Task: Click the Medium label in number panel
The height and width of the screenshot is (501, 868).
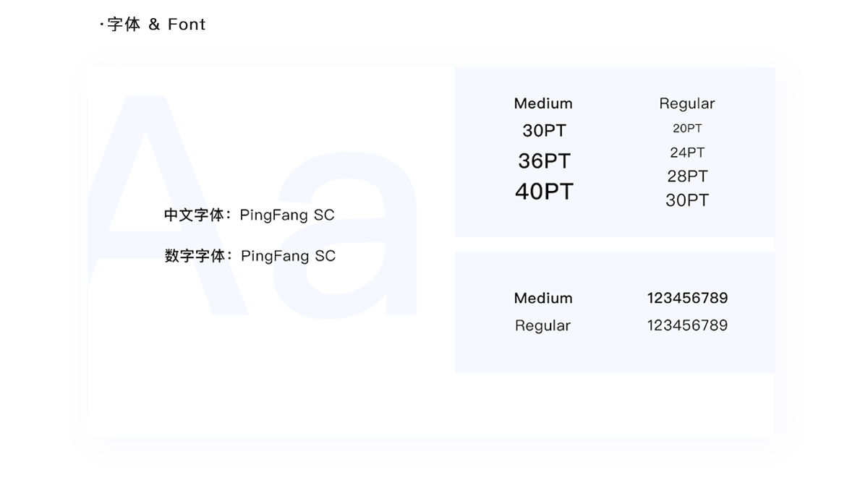Action: click(543, 298)
